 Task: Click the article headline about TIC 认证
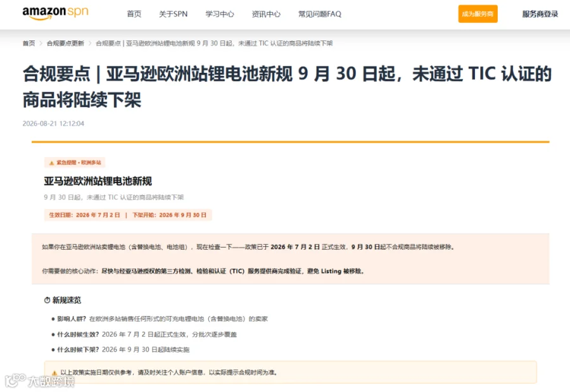coord(287,87)
